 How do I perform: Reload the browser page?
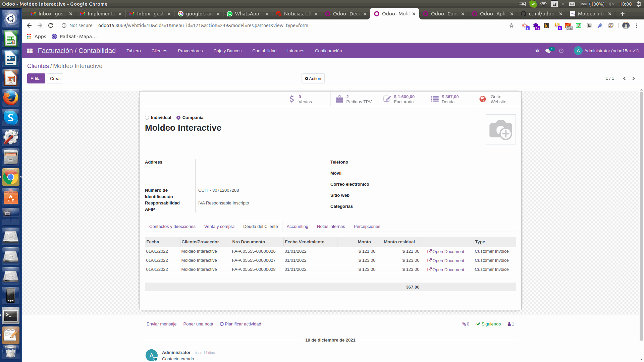[x=51, y=25]
